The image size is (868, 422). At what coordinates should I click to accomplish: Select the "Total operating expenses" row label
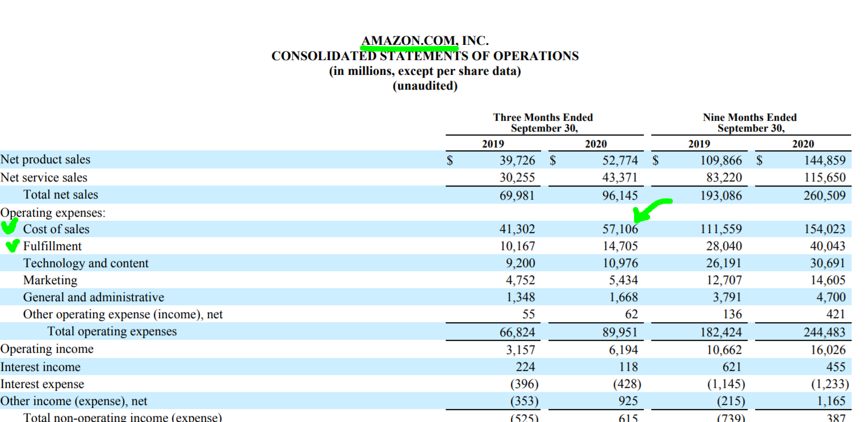coord(112,331)
